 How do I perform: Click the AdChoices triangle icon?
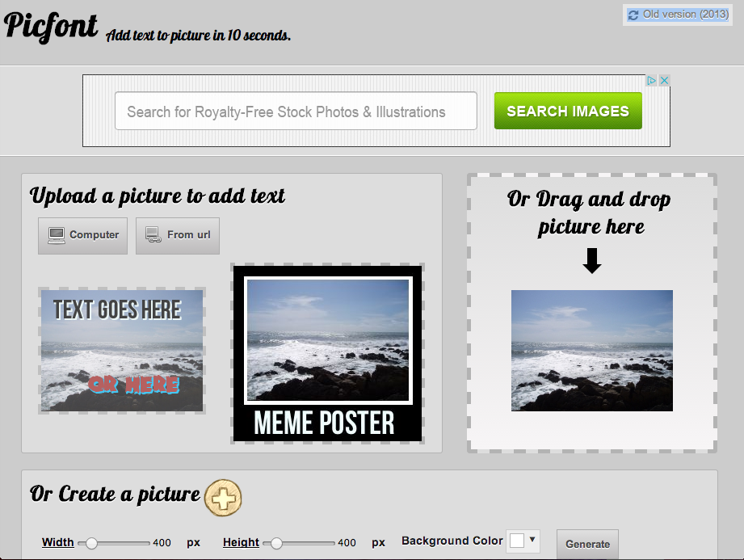(x=651, y=81)
